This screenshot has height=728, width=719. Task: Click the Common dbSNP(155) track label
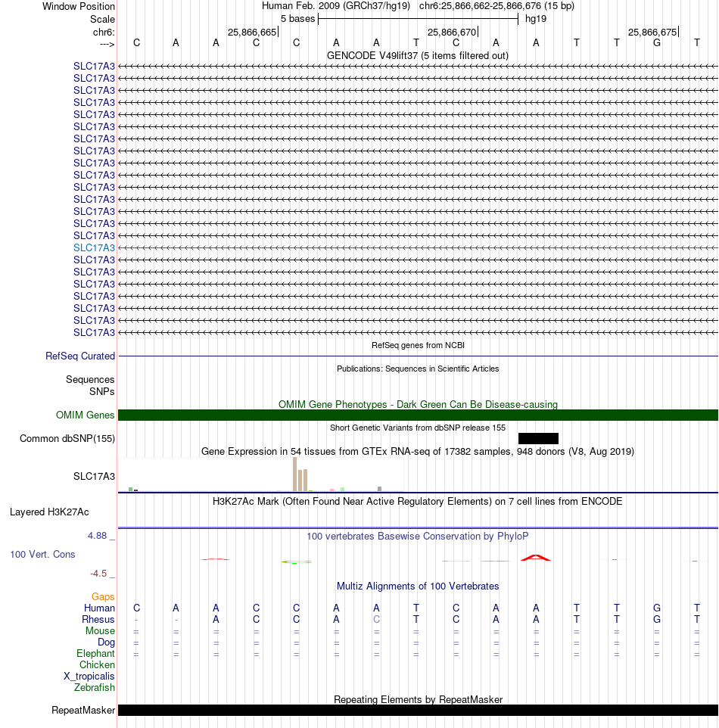point(67,439)
